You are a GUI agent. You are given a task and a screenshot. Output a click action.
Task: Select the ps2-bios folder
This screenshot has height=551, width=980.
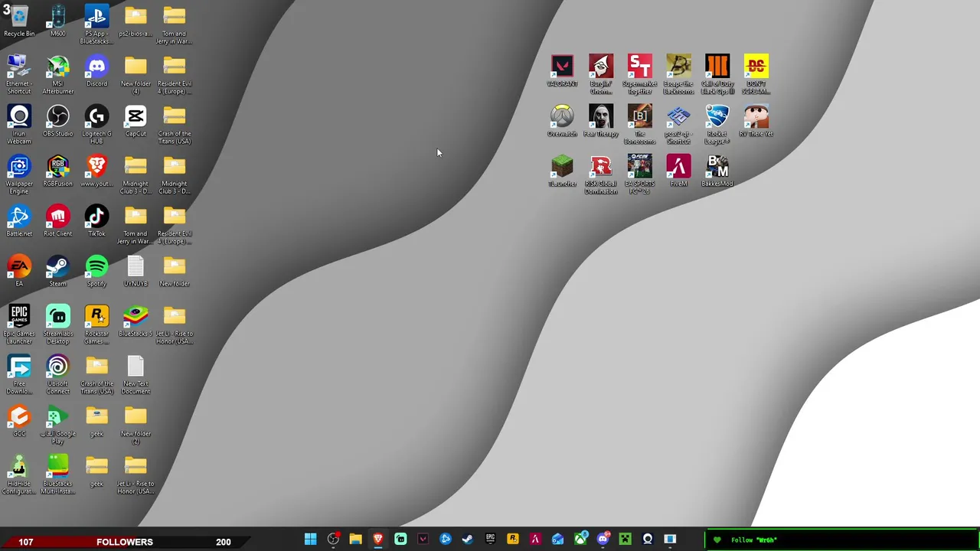pyautogui.click(x=136, y=21)
